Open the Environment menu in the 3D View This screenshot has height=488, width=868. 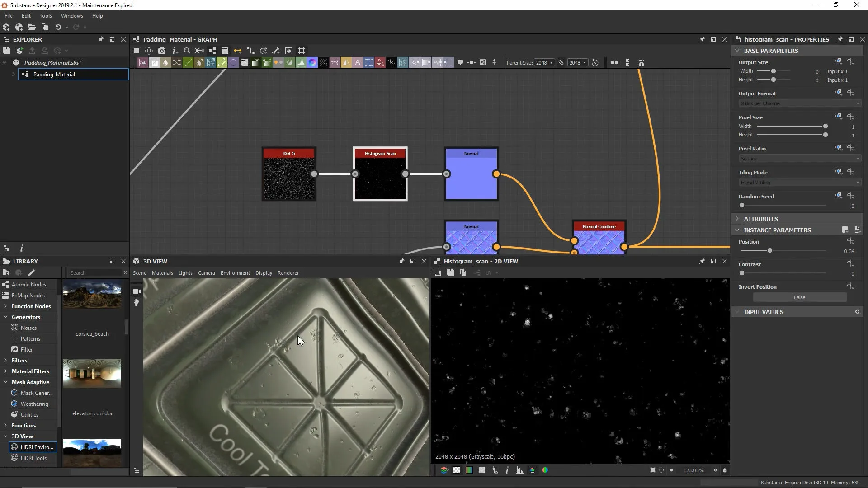[x=235, y=273]
